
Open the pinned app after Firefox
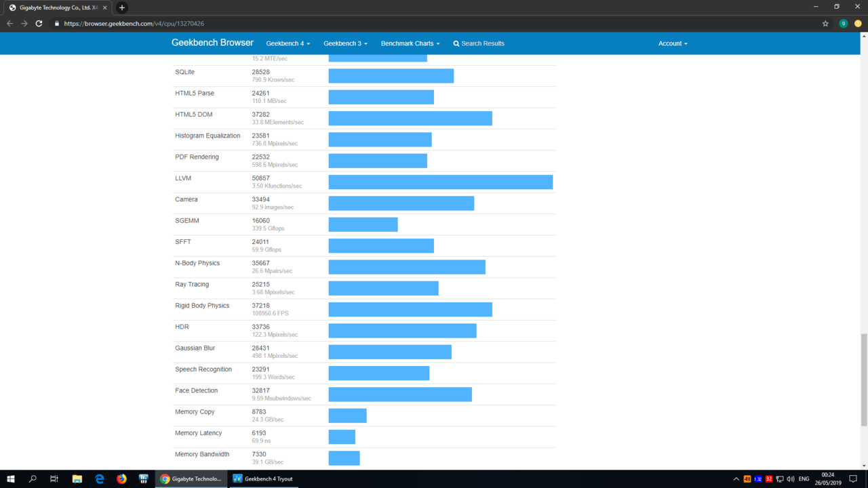pos(144,479)
